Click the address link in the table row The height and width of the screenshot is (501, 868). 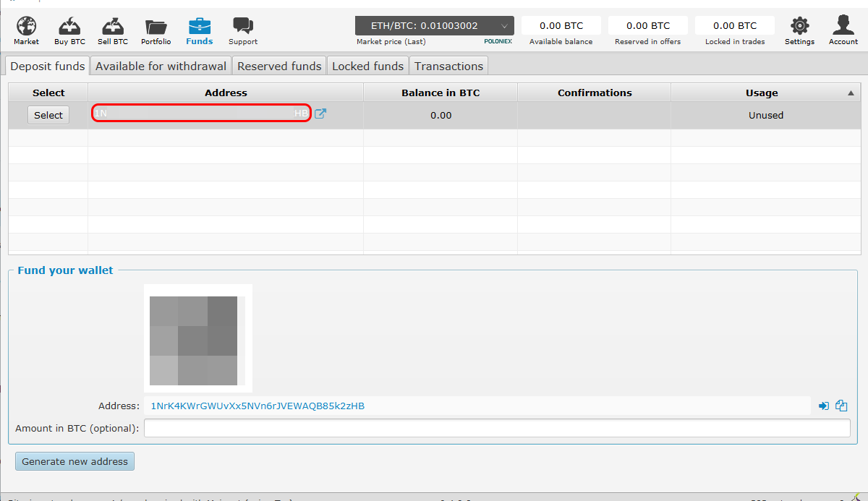pos(201,114)
